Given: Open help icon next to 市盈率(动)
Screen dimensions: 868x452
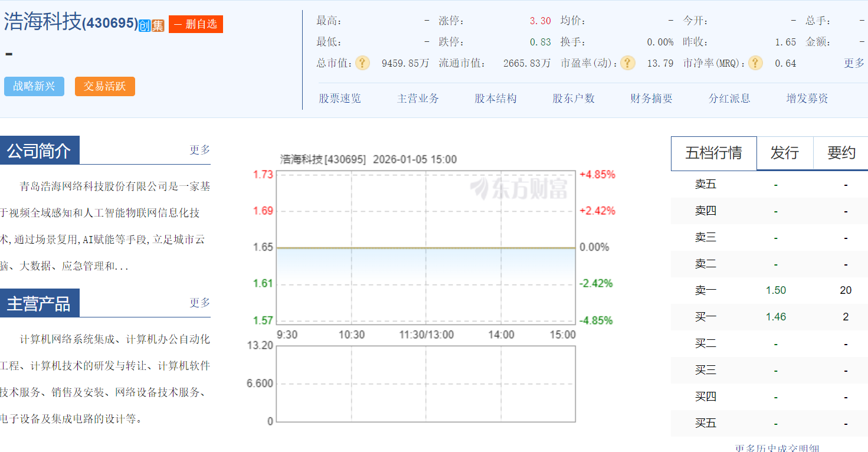Looking at the screenshot, I should 628,63.
